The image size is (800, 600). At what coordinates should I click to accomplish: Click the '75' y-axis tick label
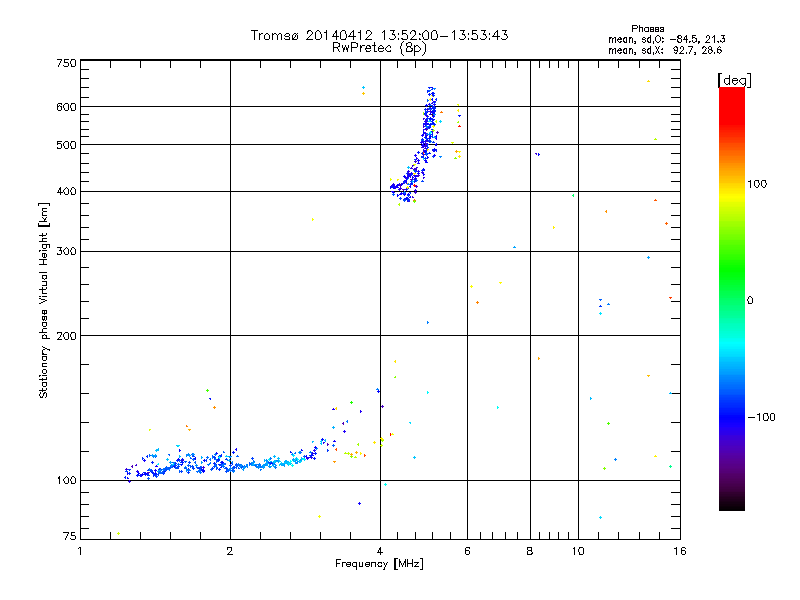pyautogui.click(x=70, y=536)
